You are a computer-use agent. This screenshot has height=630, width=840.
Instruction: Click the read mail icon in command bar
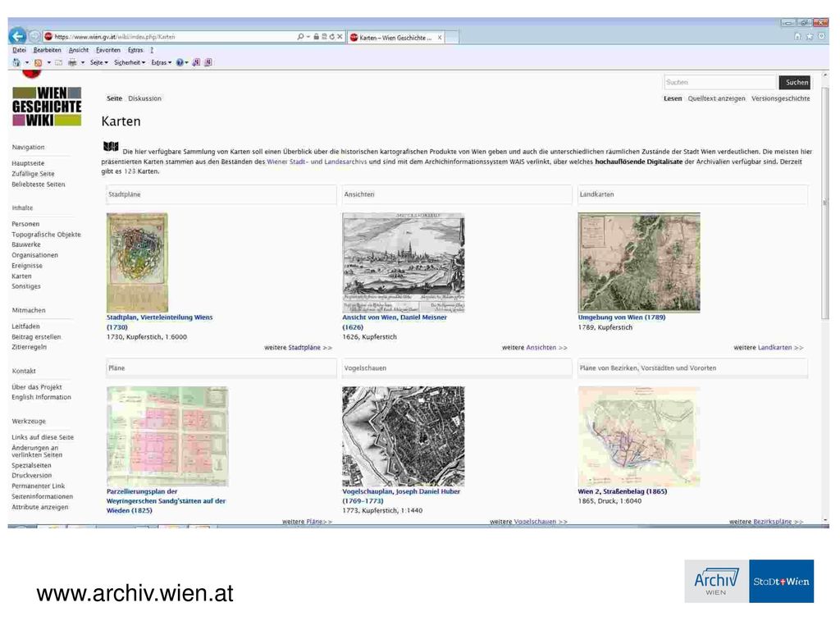59,62
